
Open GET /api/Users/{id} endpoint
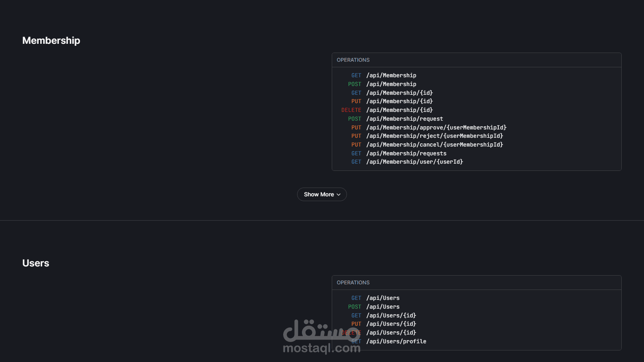(384, 315)
